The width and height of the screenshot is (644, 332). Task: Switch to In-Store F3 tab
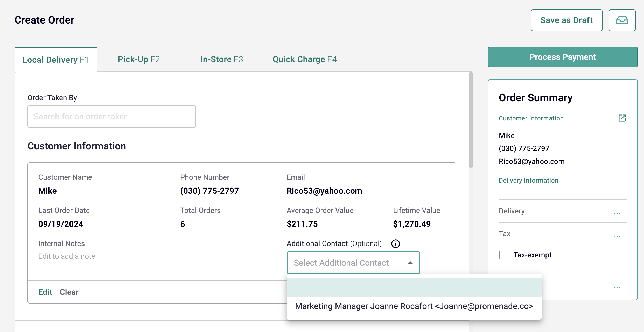point(222,59)
